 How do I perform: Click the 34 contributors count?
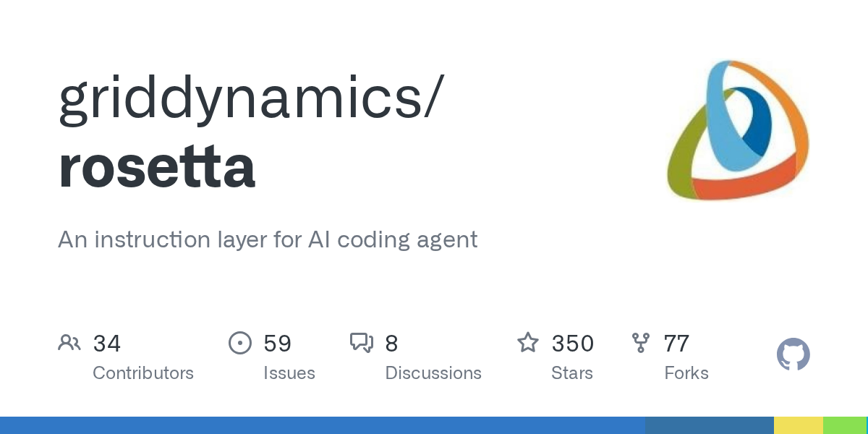pyautogui.click(x=107, y=344)
